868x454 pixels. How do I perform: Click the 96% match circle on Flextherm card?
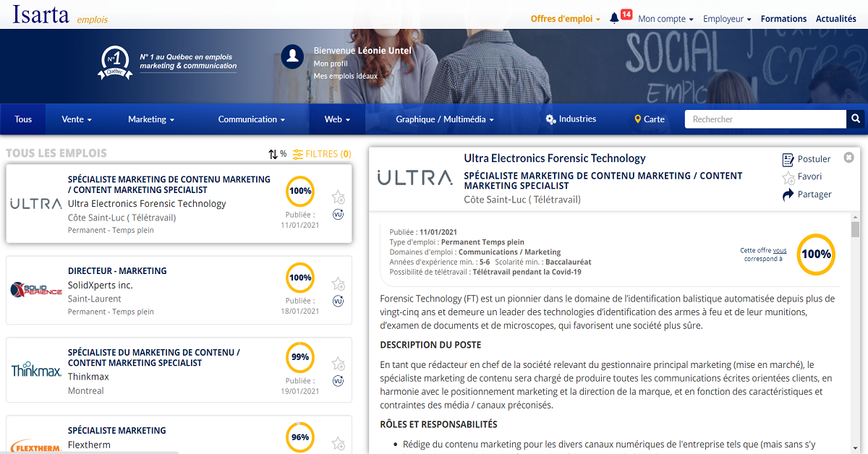click(x=300, y=437)
